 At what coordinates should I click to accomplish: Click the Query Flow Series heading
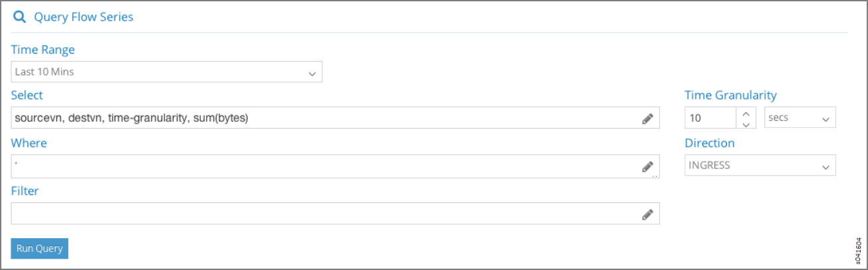pos(83,17)
